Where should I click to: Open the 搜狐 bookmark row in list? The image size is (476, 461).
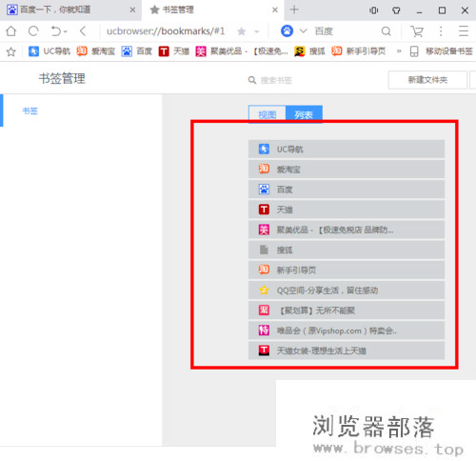pos(347,250)
